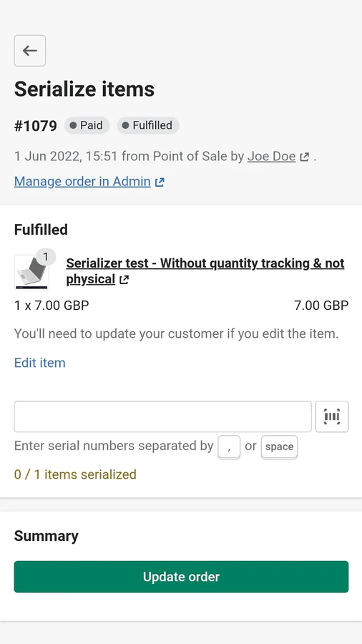Open Manage order in Admin link

tap(82, 182)
